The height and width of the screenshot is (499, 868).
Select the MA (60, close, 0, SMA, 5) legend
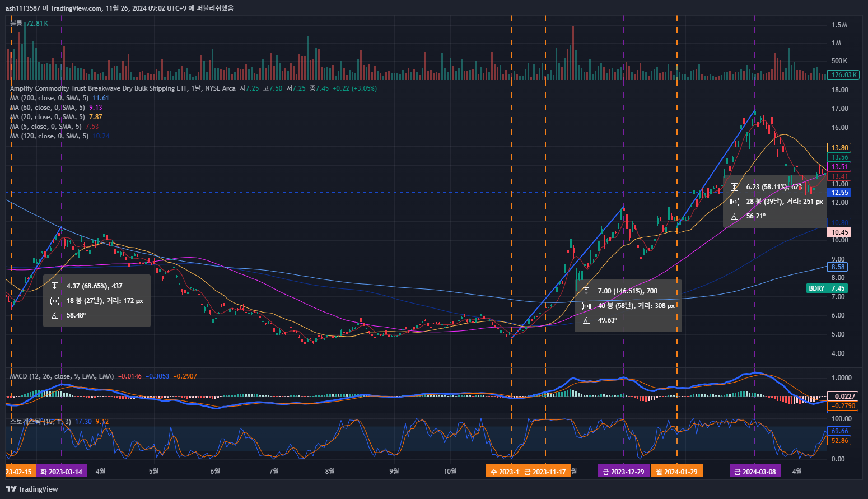[x=48, y=108]
